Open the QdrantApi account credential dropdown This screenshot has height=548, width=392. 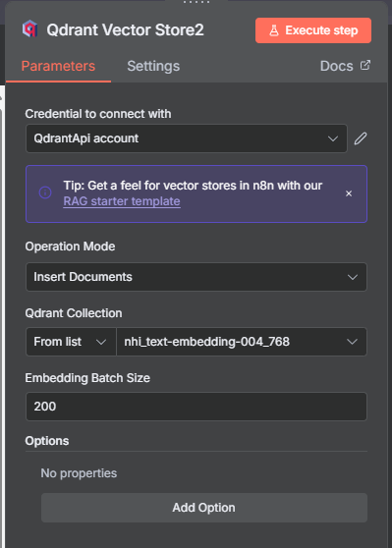tap(187, 138)
